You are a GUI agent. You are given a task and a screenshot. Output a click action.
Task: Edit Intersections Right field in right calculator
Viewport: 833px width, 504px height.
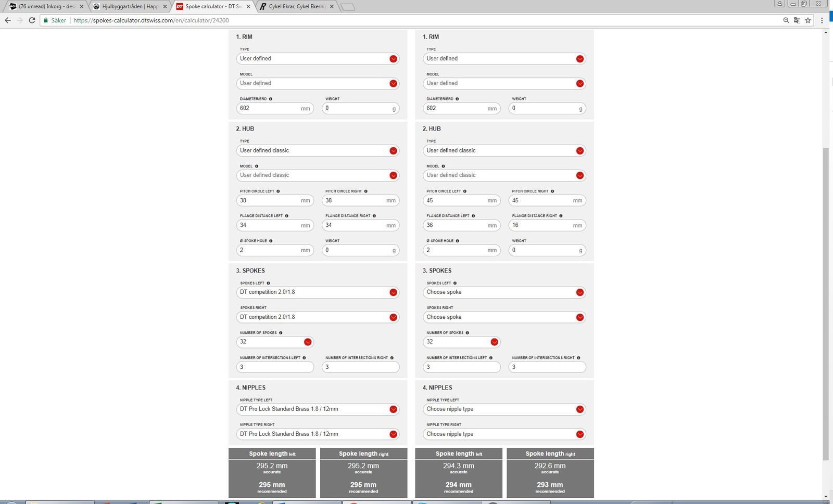tap(547, 367)
